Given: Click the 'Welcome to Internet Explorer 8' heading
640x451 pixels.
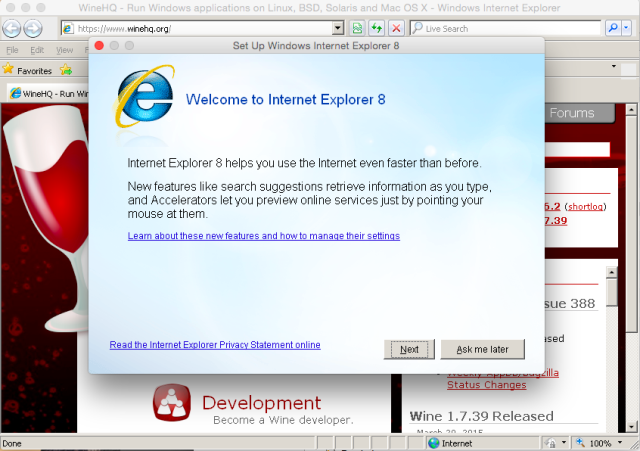Looking at the screenshot, I should 285,100.
